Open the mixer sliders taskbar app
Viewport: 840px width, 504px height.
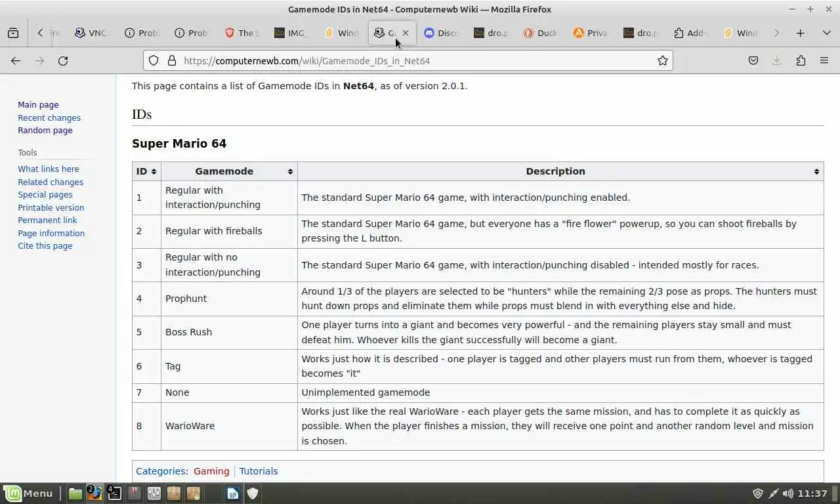154,493
